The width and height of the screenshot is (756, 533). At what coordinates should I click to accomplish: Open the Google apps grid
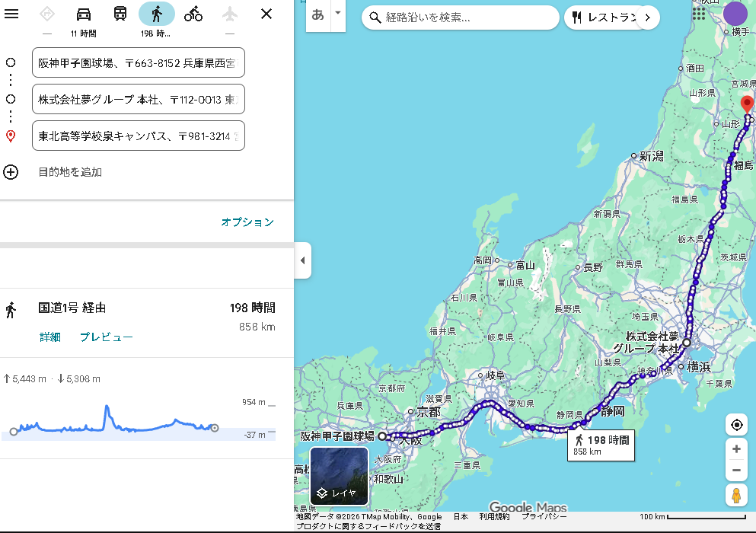coord(698,14)
